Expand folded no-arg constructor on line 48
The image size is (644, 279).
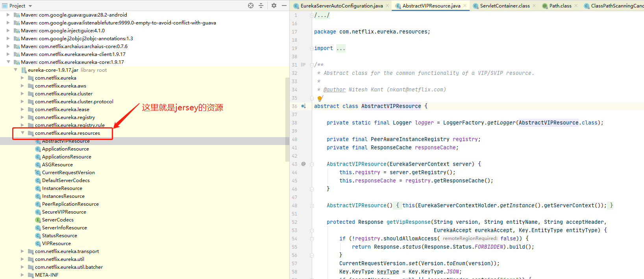(x=312, y=206)
